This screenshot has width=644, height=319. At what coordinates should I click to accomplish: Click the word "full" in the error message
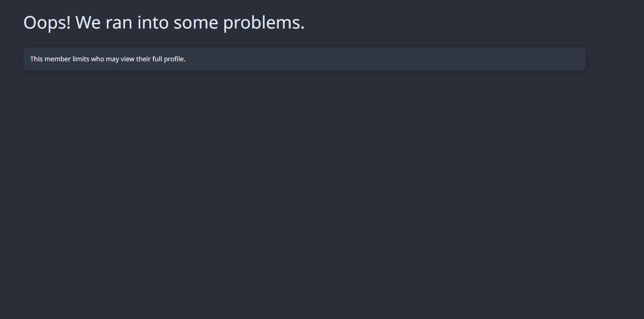[x=157, y=59]
